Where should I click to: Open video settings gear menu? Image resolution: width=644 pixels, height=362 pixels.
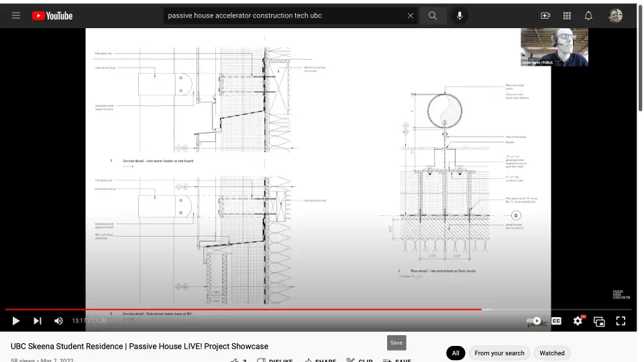(x=578, y=321)
